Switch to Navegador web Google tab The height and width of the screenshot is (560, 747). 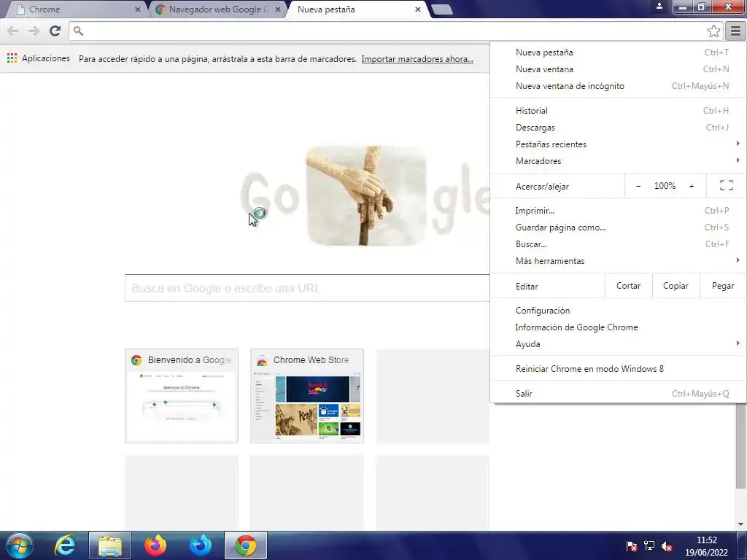pos(217,9)
